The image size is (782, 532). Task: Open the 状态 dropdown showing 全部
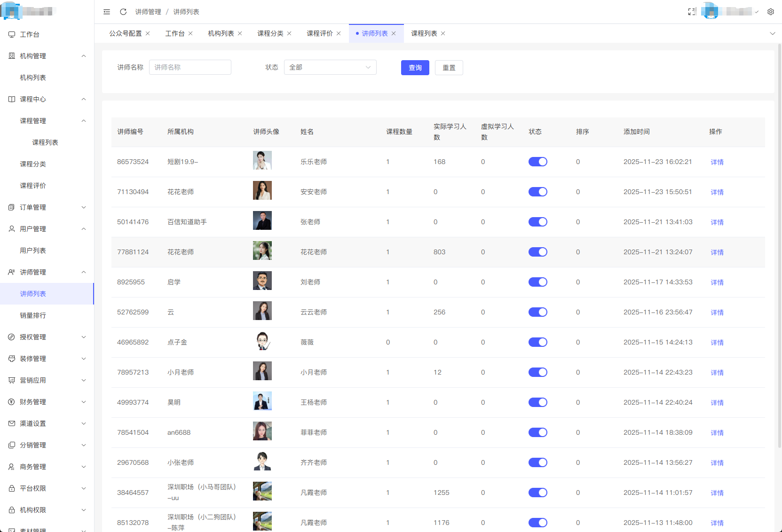[x=330, y=67]
